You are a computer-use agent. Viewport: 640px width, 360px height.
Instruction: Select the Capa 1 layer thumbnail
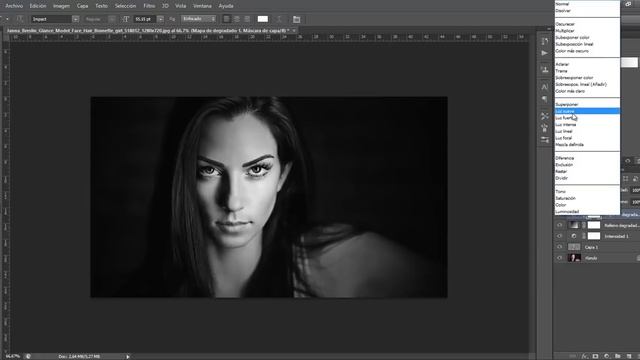point(574,247)
